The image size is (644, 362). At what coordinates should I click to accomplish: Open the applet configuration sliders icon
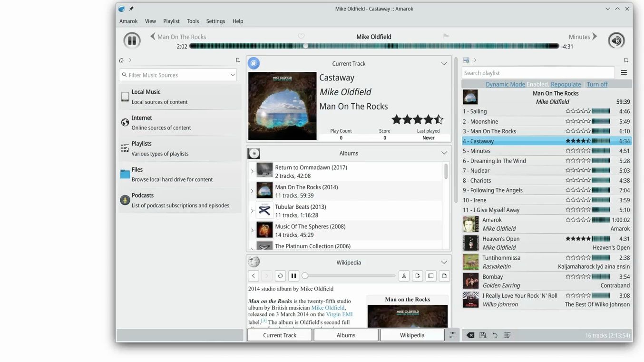click(452, 335)
